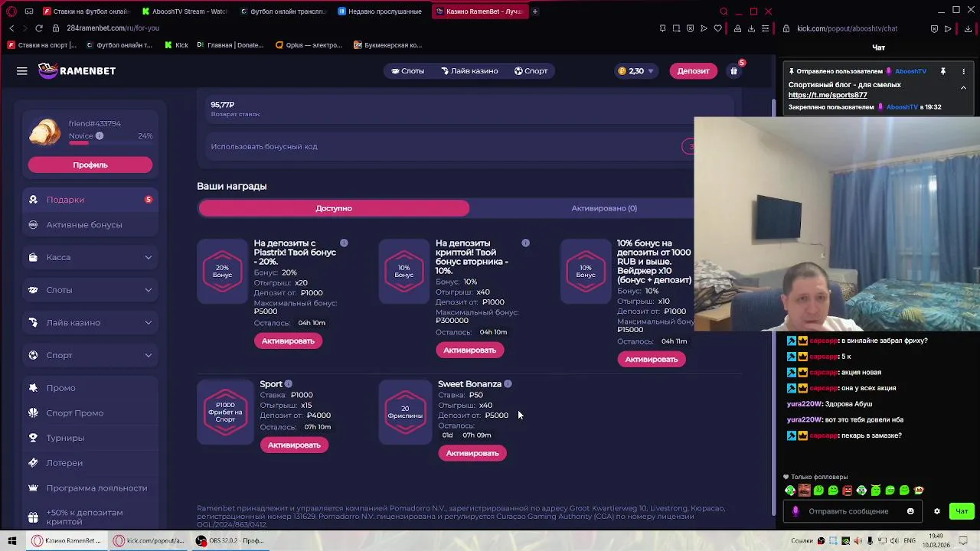Activate the 10% bonus from 1000 RUB
The height and width of the screenshot is (551, 980).
coord(651,360)
